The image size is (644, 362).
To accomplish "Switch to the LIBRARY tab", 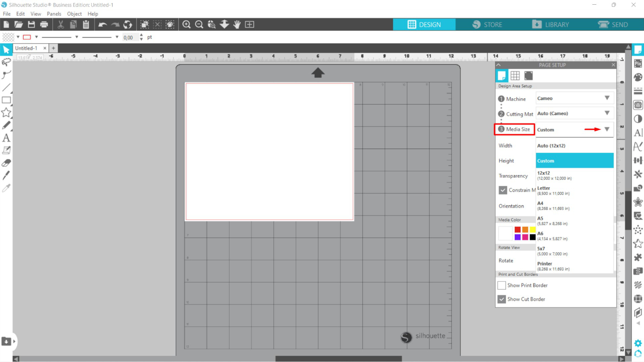I will (x=550, y=24).
